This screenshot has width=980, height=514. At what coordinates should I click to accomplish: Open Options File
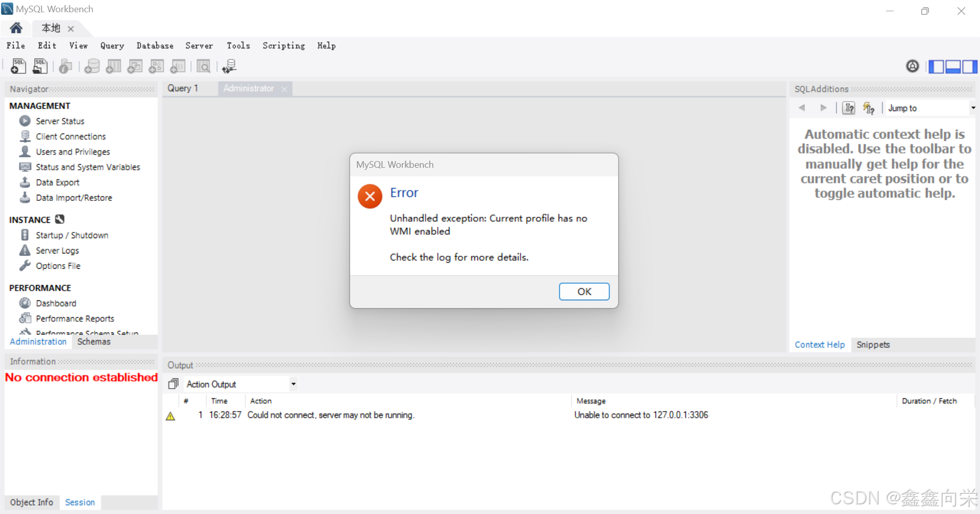[x=58, y=266]
